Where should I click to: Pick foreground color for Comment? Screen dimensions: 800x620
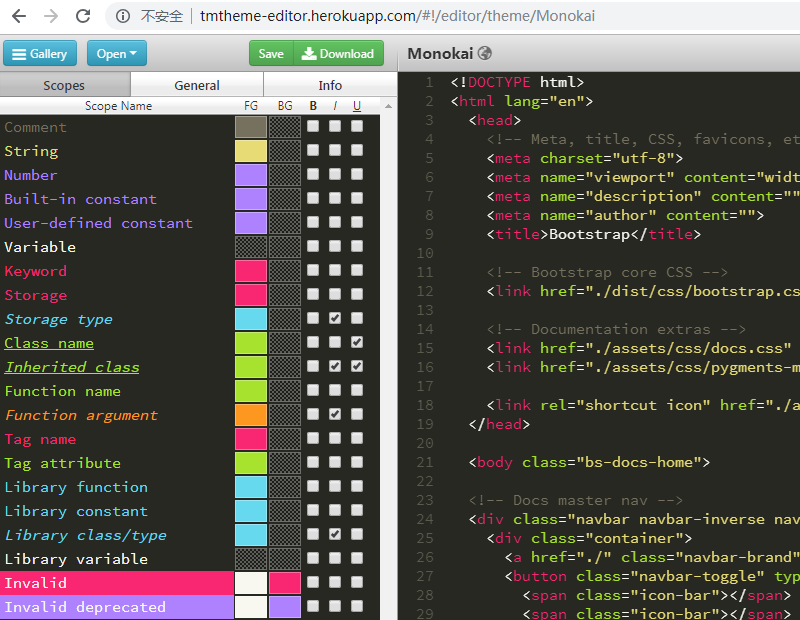point(251,127)
